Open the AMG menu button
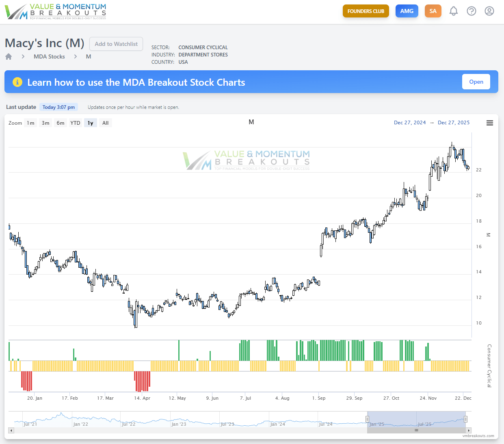The width and height of the screenshot is (504, 444). 407,11
